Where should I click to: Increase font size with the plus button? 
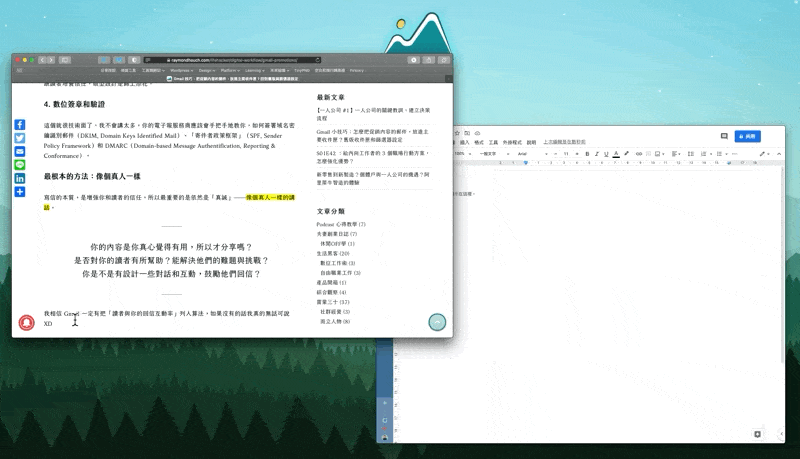pyautogui.click(x=577, y=154)
